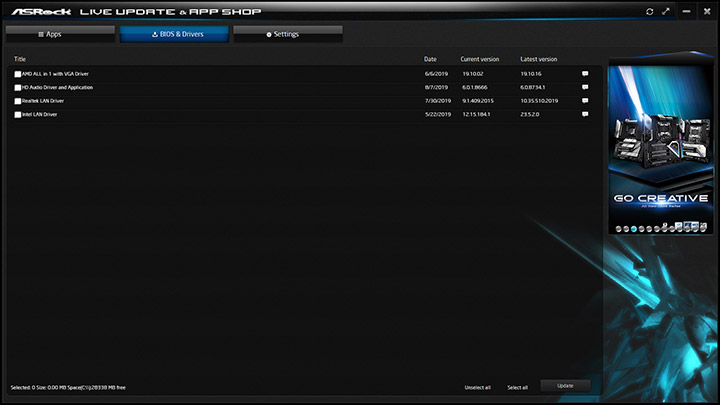The image size is (720, 405).
Task: Click date 5/22/2019
Action: pos(438,114)
